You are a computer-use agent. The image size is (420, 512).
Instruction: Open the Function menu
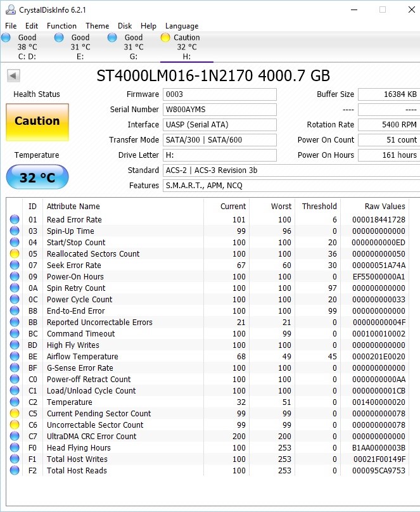[61, 26]
